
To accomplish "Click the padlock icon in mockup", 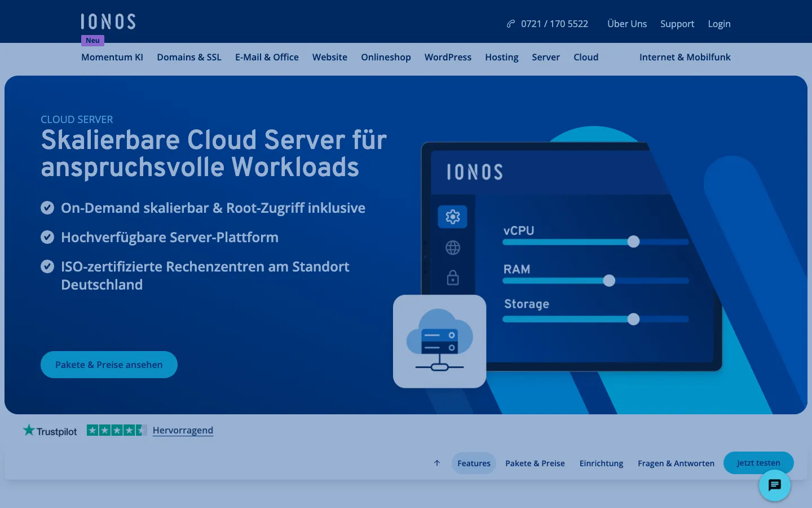I will tap(453, 277).
